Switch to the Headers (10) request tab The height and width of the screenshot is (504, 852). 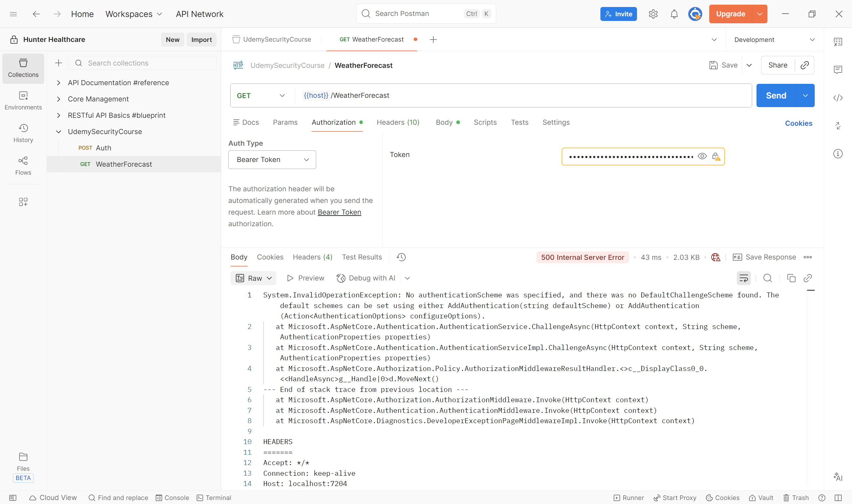click(398, 122)
